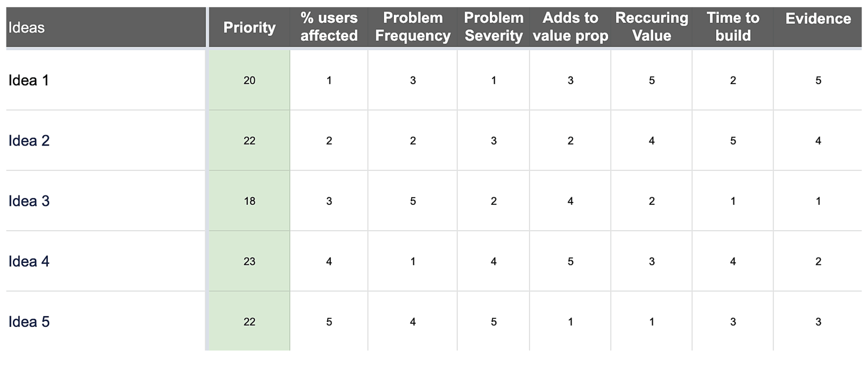Select Idea 1 priority cell showing 20
This screenshot has height=372, width=868.
click(x=250, y=80)
